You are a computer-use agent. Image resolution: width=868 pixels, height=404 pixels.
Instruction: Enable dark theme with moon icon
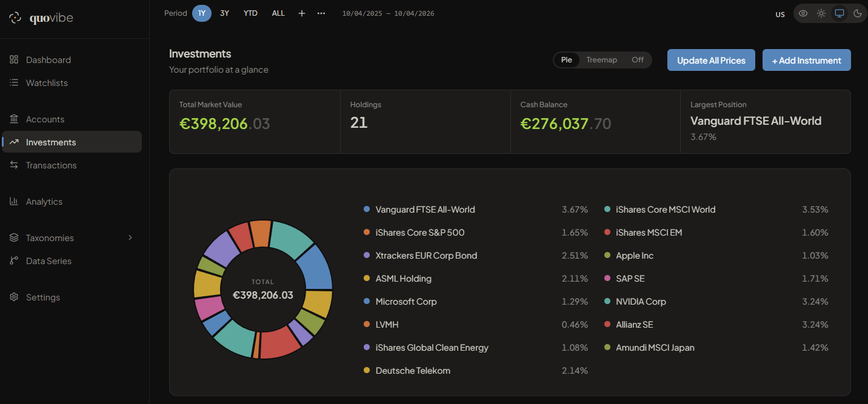tap(858, 13)
